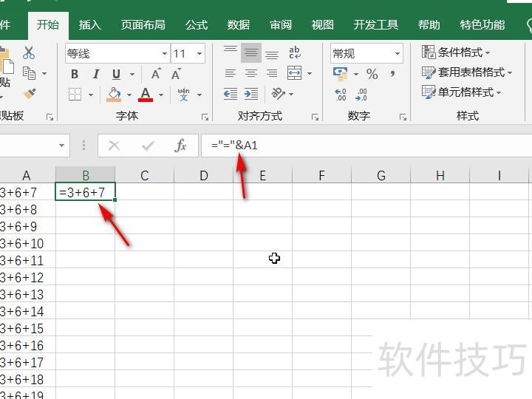Screen dimensions: 532x399
Task: Switch to 公式 tab
Action: click(x=196, y=25)
